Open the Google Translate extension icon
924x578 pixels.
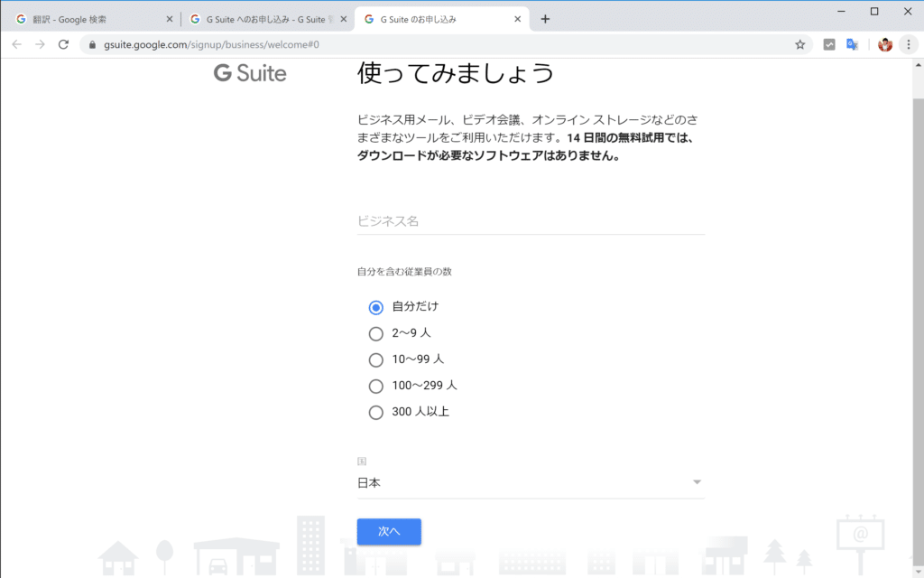(852, 42)
